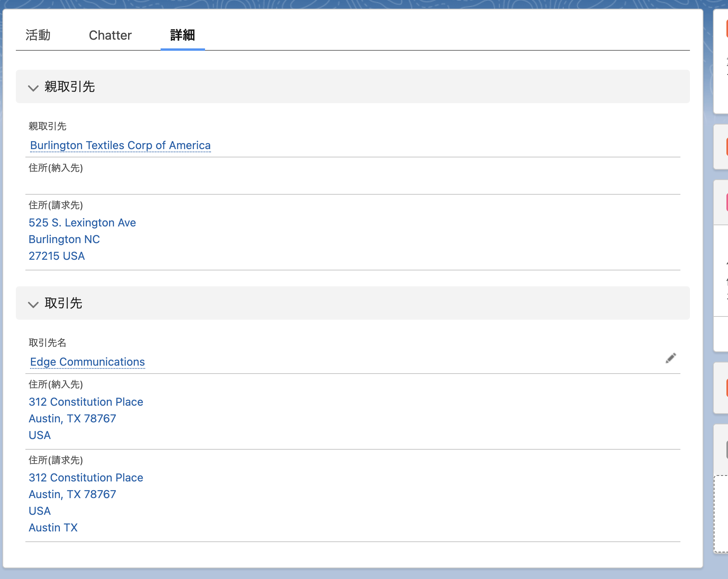Click the 住所(請求先) label above Lexington Ave
Viewport: 728px width, 579px height.
tap(56, 205)
